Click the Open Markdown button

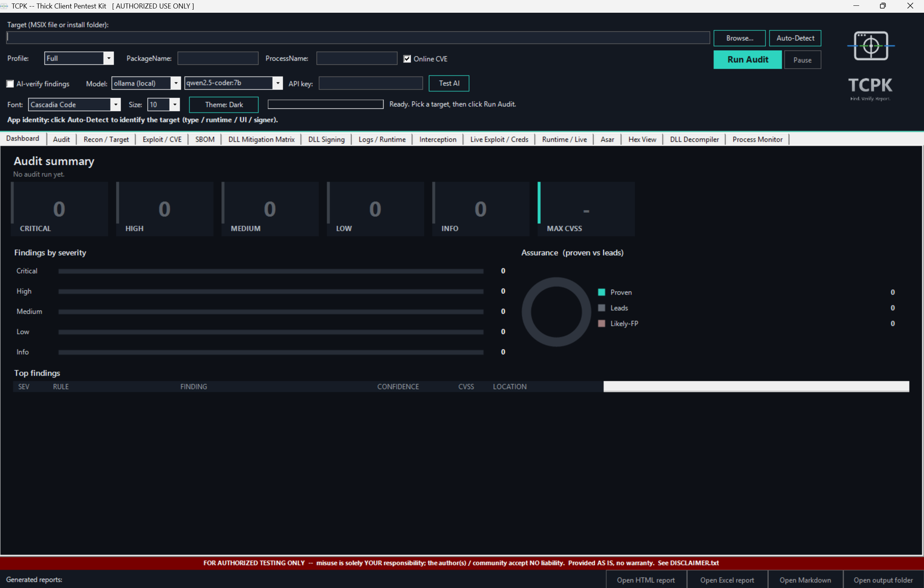[x=805, y=580]
